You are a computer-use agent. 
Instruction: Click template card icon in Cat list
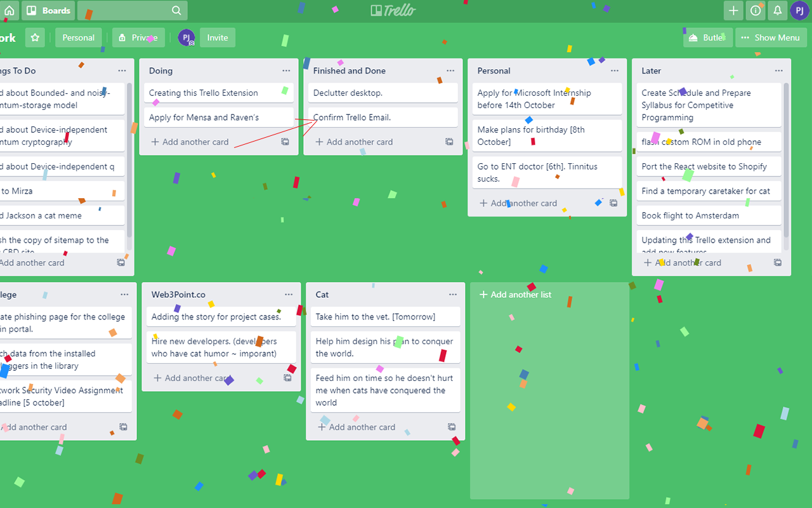tap(452, 427)
